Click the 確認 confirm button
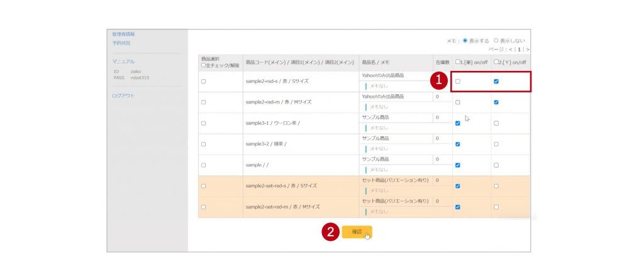644x267 pixels. pos(357,232)
